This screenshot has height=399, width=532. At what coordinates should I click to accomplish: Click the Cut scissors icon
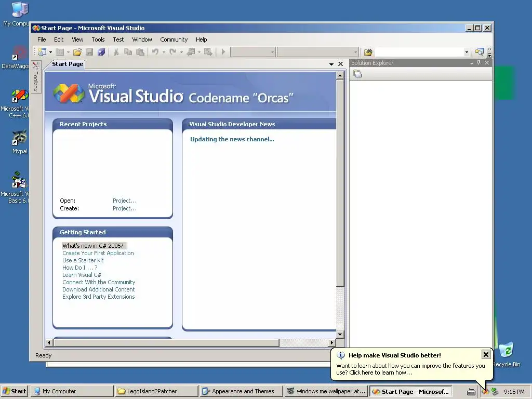click(x=116, y=52)
